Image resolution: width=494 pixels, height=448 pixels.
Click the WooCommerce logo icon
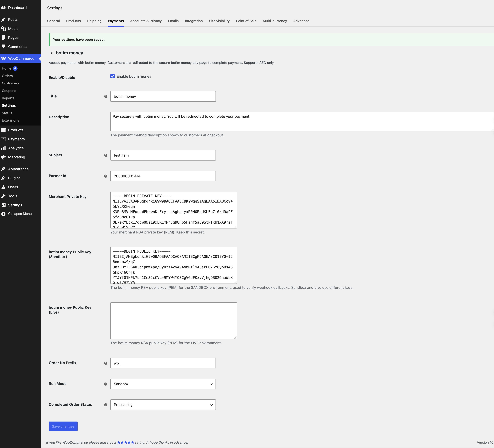pyautogui.click(x=3, y=59)
